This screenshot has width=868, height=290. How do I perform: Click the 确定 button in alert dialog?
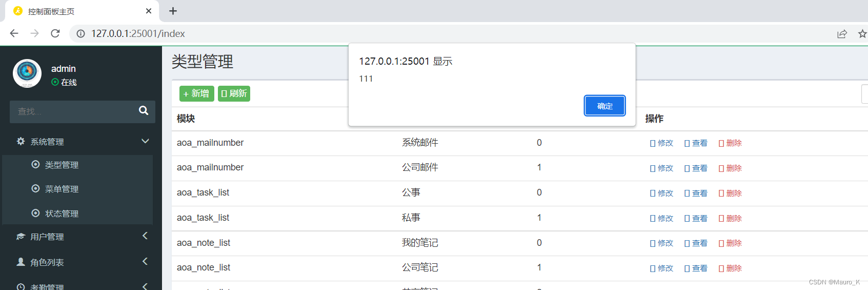[604, 106]
